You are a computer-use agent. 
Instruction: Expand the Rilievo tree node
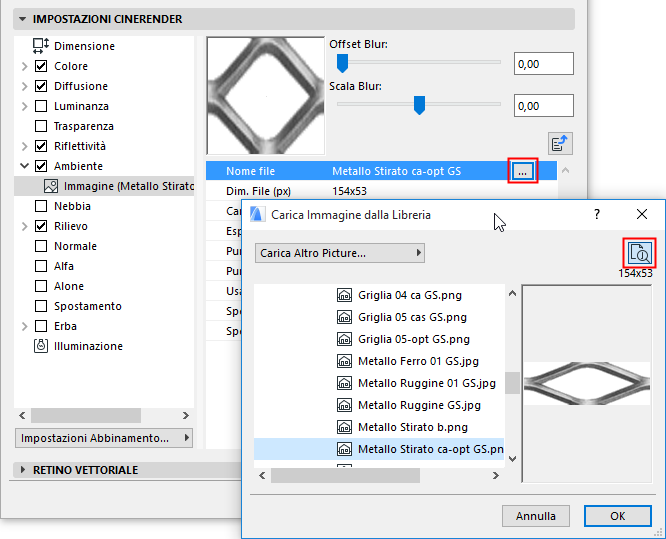click(25, 226)
